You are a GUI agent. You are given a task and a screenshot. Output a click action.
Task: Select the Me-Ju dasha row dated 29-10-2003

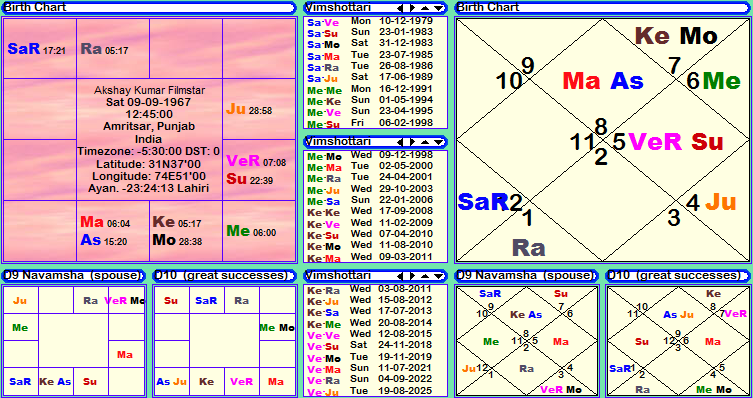(x=376, y=189)
